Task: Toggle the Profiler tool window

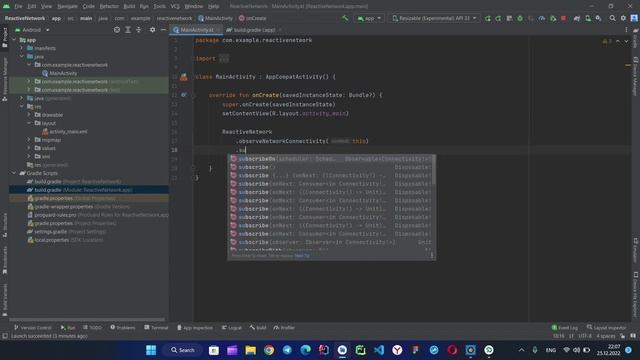Action: pos(284,328)
